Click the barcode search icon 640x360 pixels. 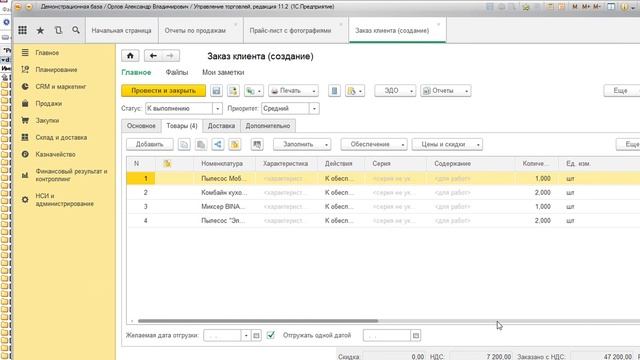pos(257,144)
